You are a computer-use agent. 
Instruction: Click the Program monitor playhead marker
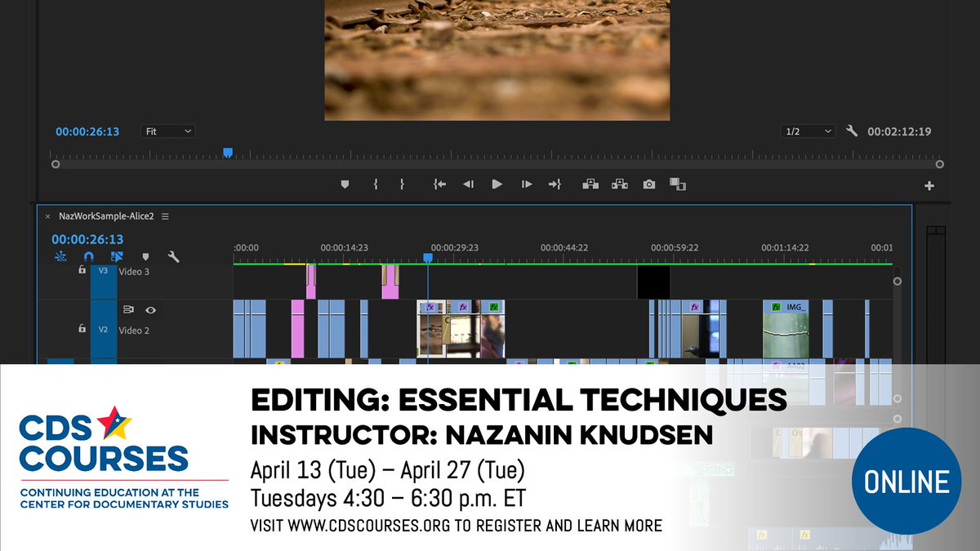[x=228, y=153]
